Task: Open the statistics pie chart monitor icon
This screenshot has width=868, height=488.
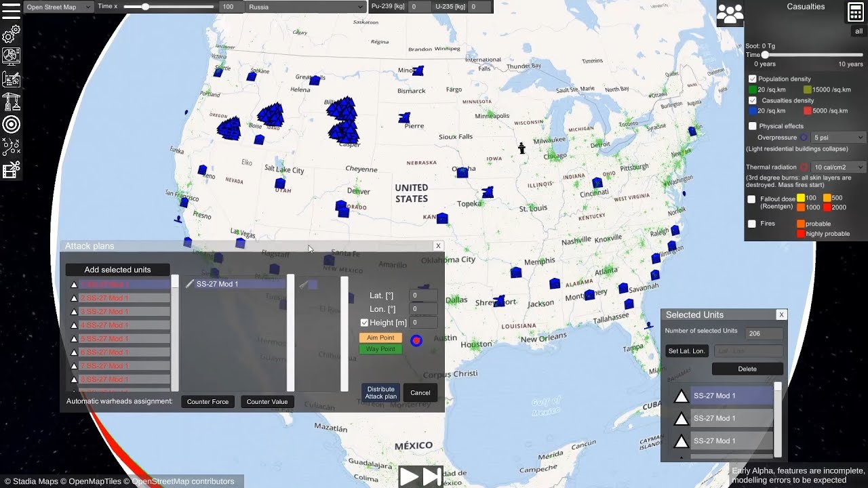Action: pos(12,56)
